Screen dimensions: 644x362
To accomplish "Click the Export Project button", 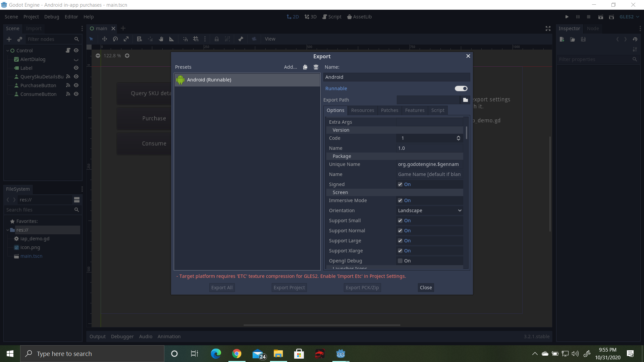I will coord(289,288).
